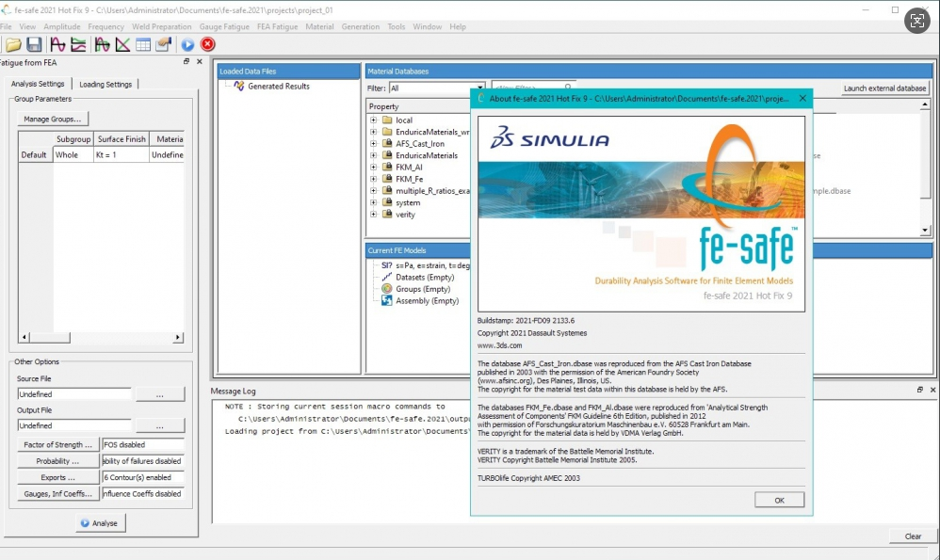Open a file with the folder toolbar icon
Image resolution: width=940 pixels, height=560 pixels.
click(x=13, y=44)
